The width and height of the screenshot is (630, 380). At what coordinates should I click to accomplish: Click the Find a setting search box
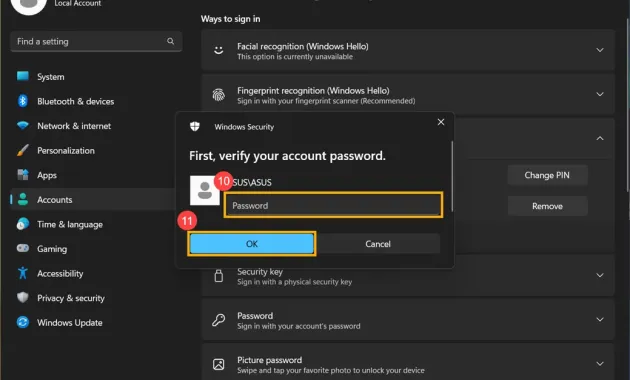click(x=96, y=41)
